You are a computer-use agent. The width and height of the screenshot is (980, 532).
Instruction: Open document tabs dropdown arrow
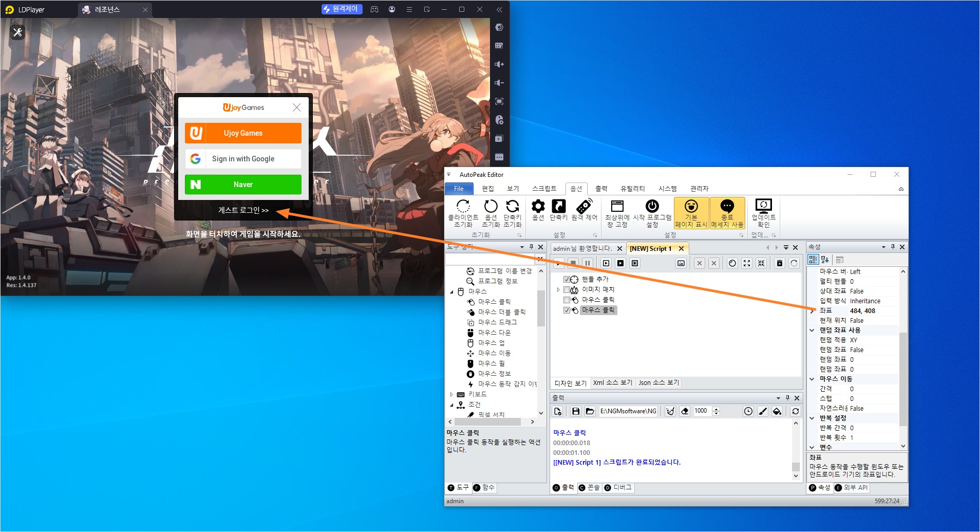[786, 248]
